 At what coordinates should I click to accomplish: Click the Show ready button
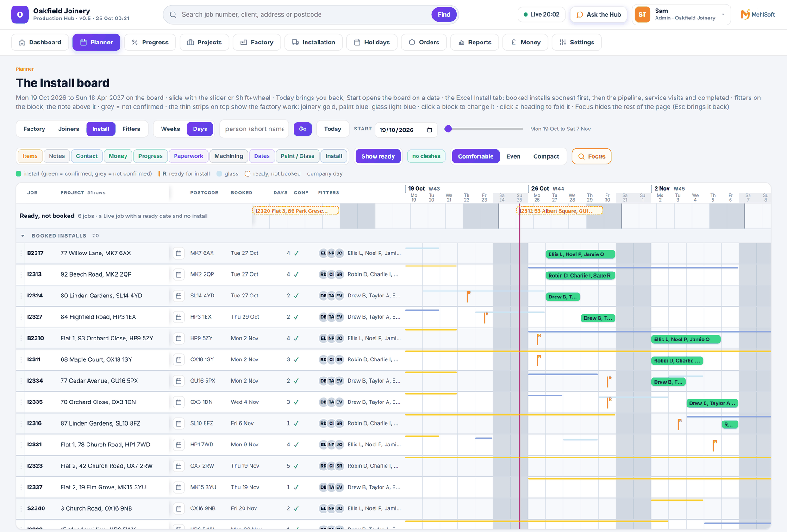[378, 156]
